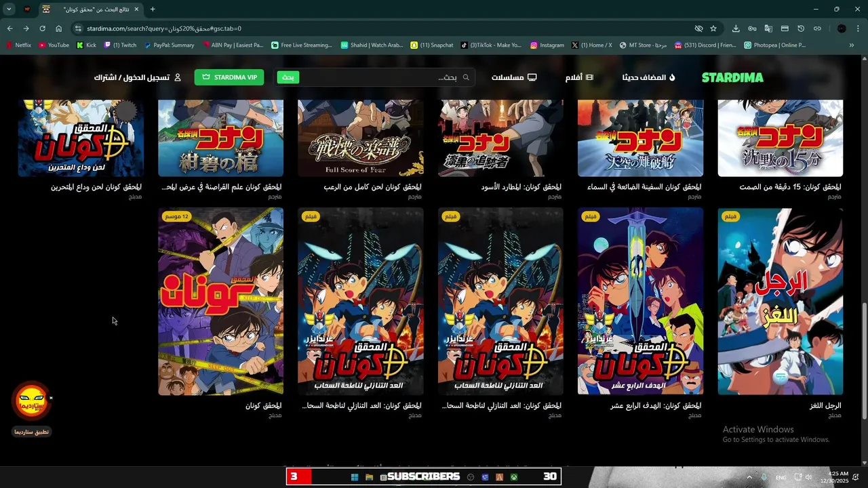868x488 pixels.
Task: Open the Twitch bookmark
Action: click(x=120, y=45)
